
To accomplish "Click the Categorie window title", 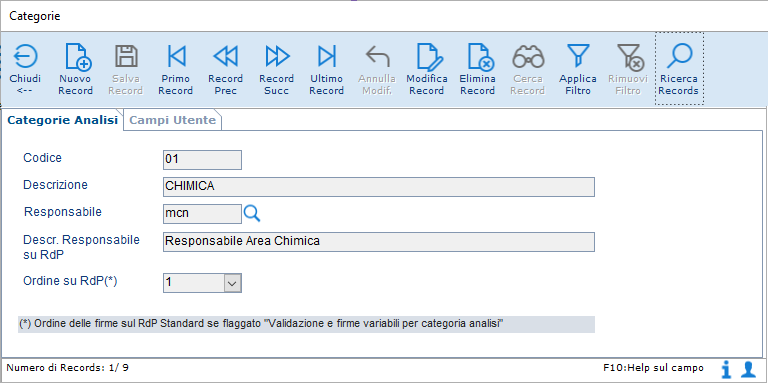I will click(x=35, y=16).
